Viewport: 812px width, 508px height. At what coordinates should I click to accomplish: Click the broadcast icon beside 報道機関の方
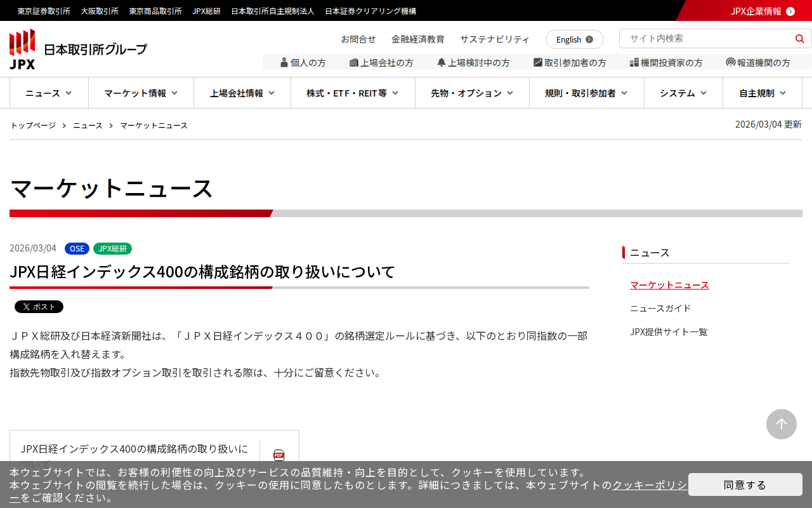tap(731, 62)
